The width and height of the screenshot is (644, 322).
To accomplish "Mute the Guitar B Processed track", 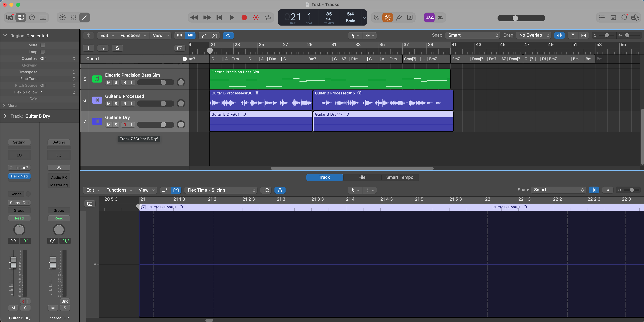I will (x=109, y=104).
